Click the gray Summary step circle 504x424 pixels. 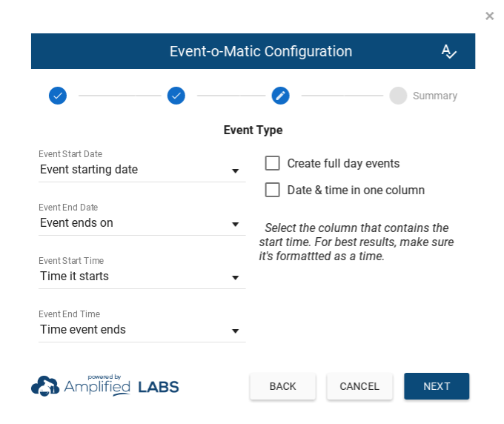point(398,96)
